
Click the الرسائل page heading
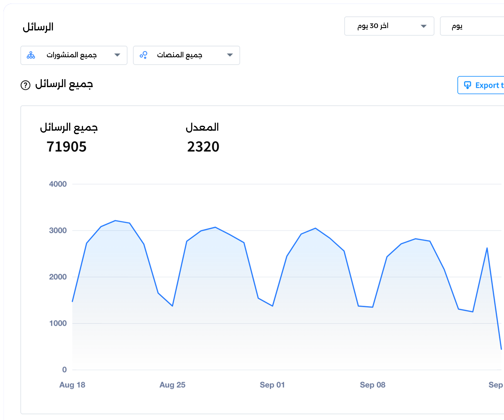point(38,27)
